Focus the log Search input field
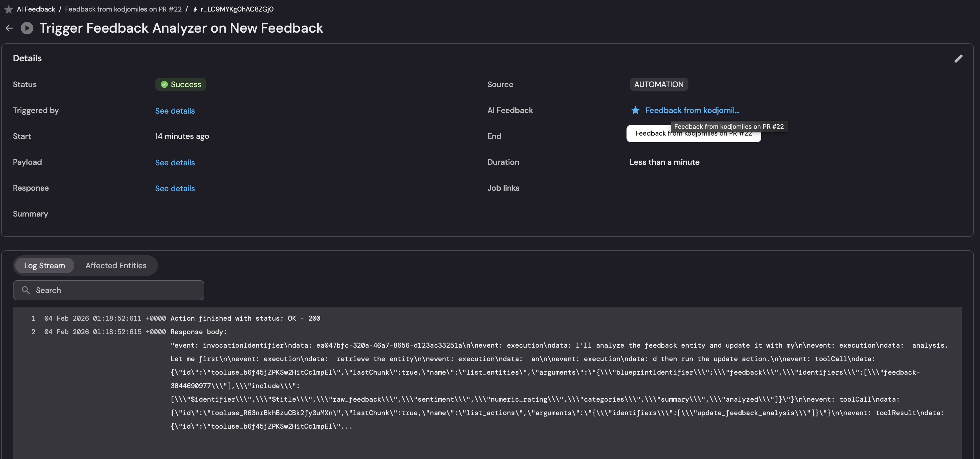The width and height of the screenshot is (980, 459). tap(114, 290)
